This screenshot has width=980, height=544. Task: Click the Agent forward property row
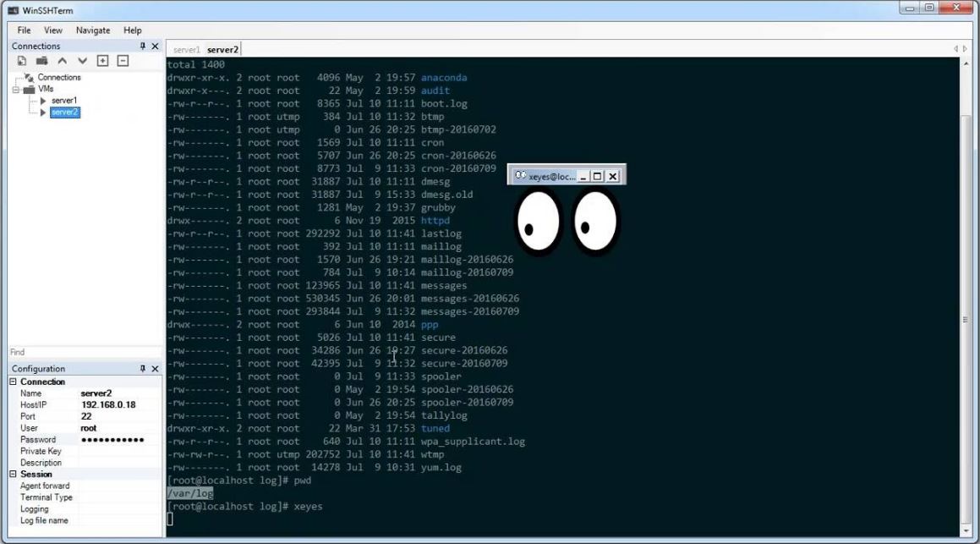(85, 486)
